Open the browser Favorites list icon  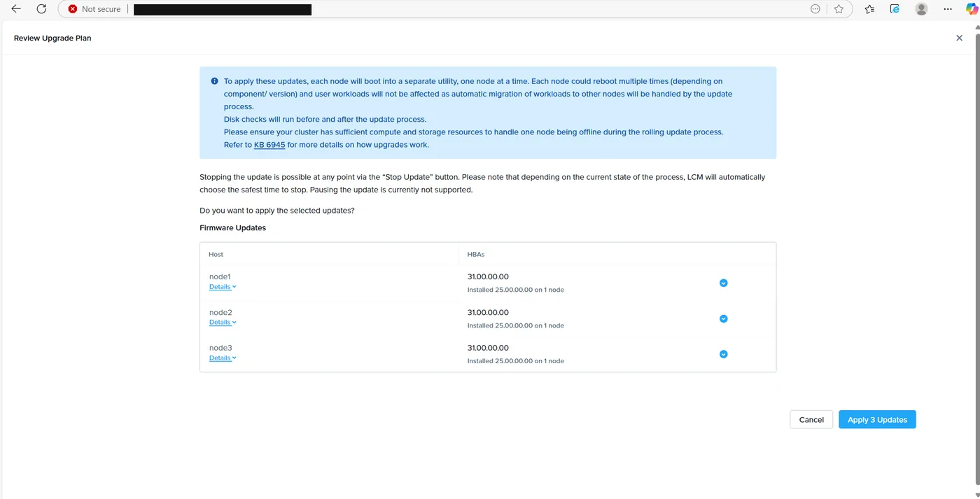pos(869,9)
